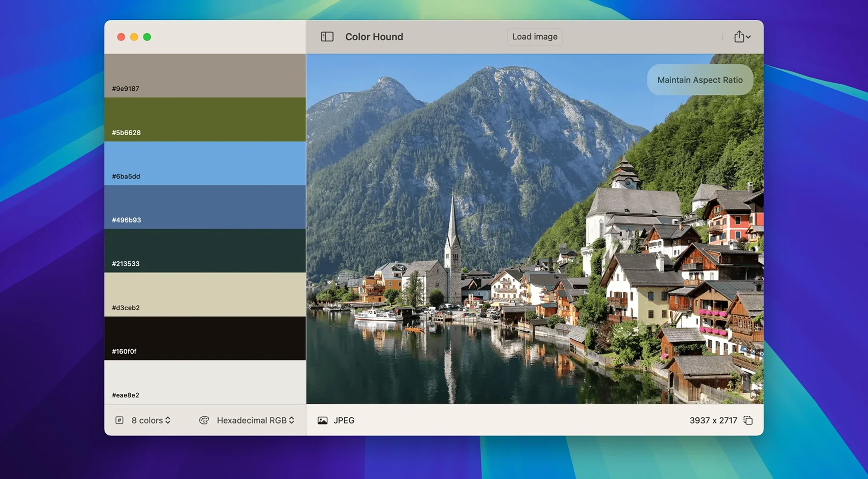
Task: Pick the light blue #6ba5dd swatch
Action: (205, 163)
